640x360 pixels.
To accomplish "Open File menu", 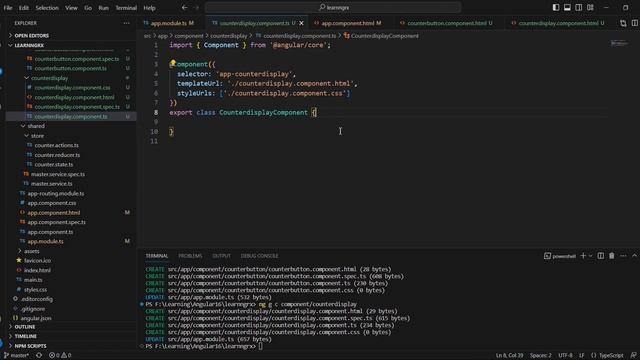I will 8,7.
